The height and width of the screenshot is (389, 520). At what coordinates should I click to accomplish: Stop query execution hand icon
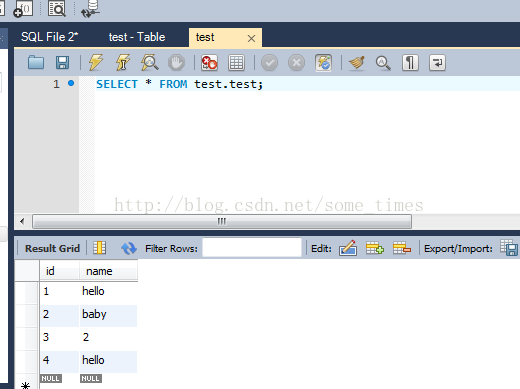176,63
